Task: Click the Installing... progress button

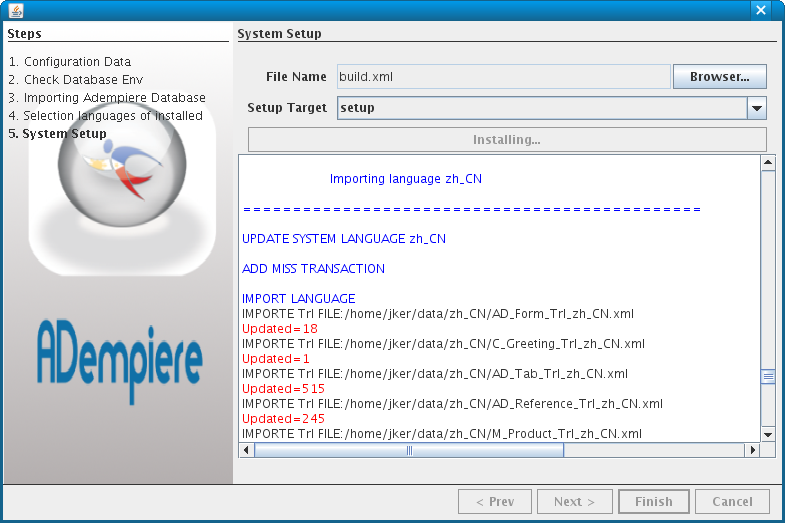Action: pos(507,140)
